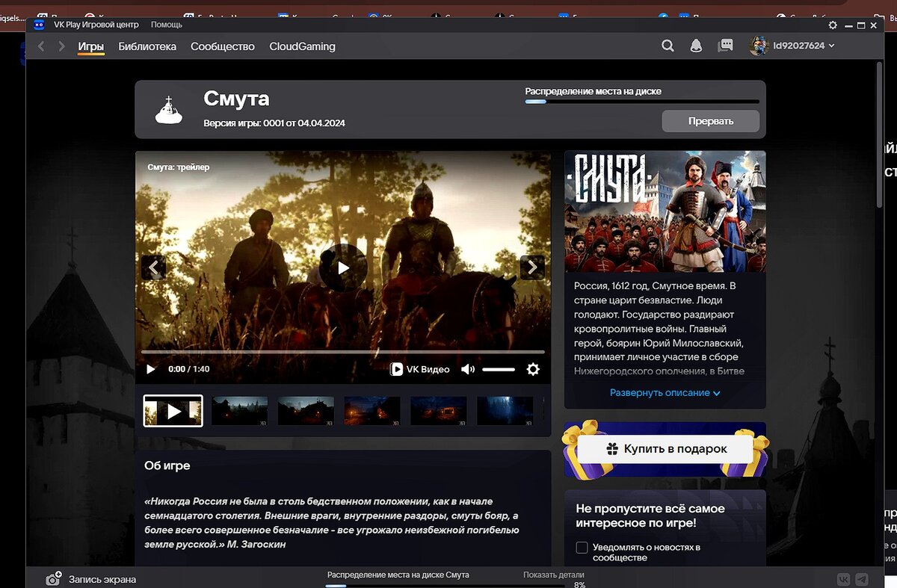Play trailer with the large center play button
Viewport: 897px width, 588px height.
(x=343, y=267)
